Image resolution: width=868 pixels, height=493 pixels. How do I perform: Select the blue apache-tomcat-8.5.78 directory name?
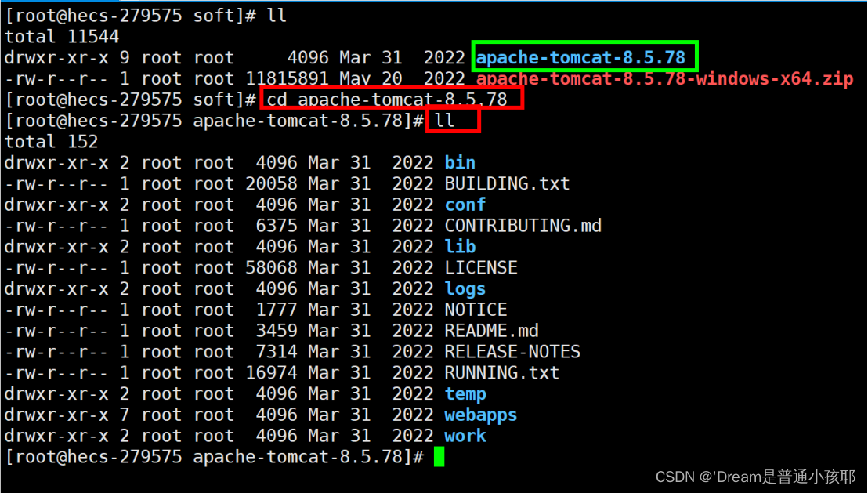[x=580, y=58]
